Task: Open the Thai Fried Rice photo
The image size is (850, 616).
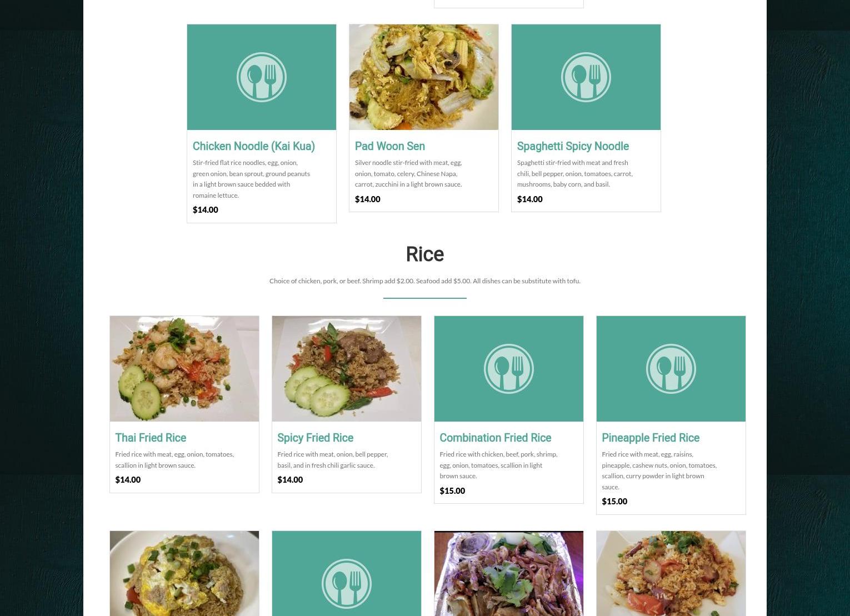Action: (184, 369)
